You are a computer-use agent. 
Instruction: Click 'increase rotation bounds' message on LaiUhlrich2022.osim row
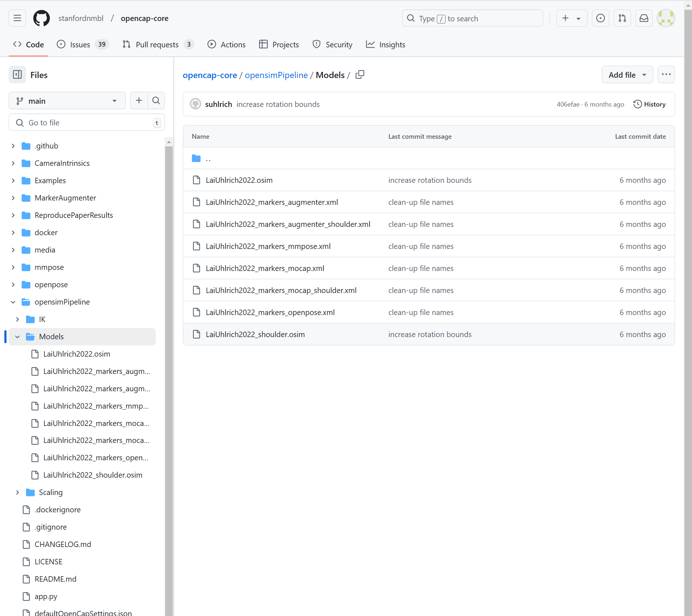click(x=430, y=180)
